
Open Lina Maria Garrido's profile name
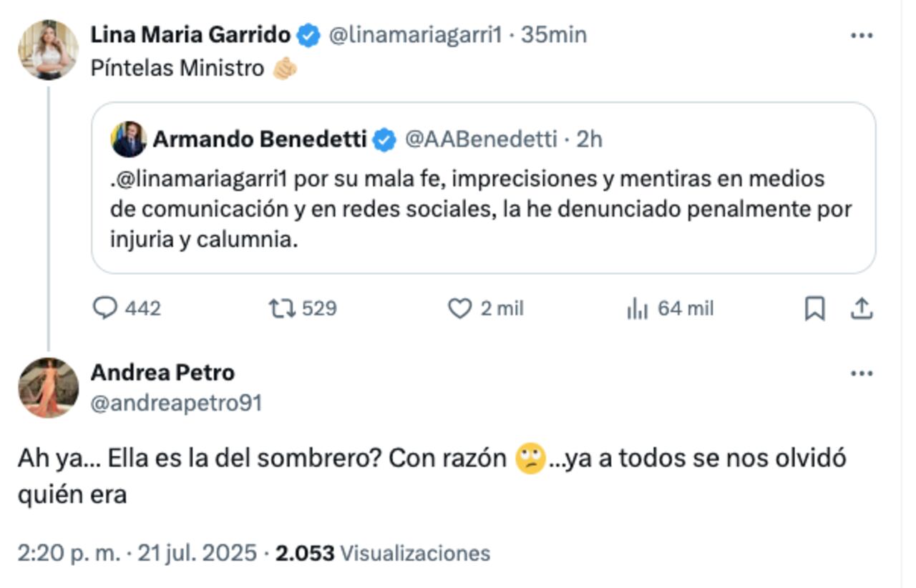tap(193, 32)
